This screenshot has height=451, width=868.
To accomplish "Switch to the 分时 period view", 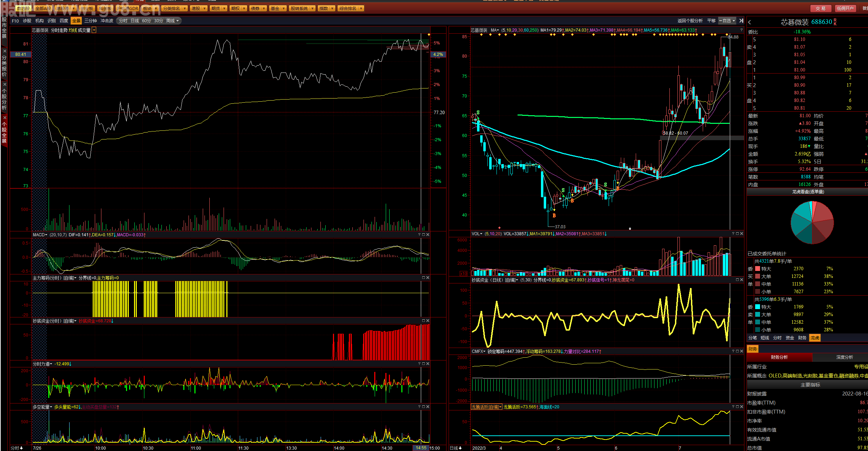I will click(x=123, y=21).
